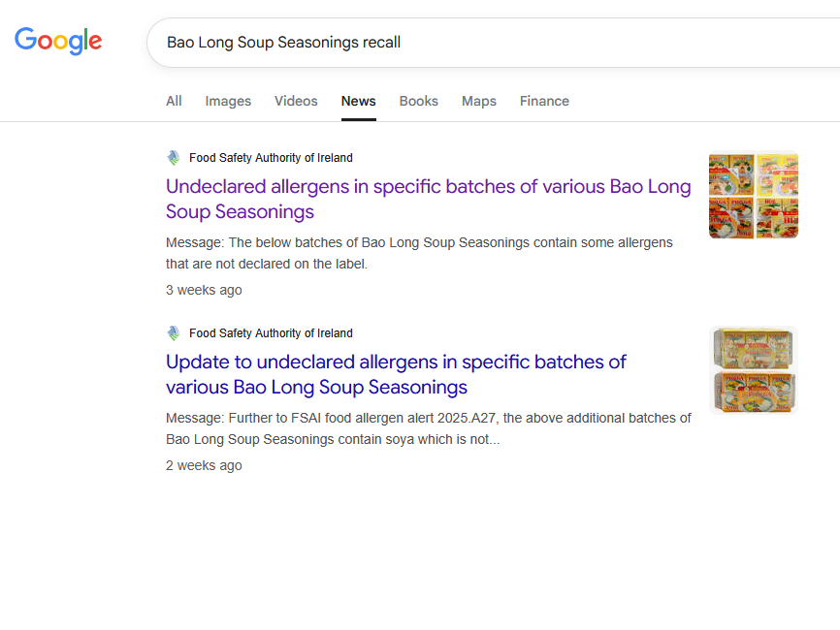
Task: Click the FSAI favicon on the first result
Action: click(174, 158)
